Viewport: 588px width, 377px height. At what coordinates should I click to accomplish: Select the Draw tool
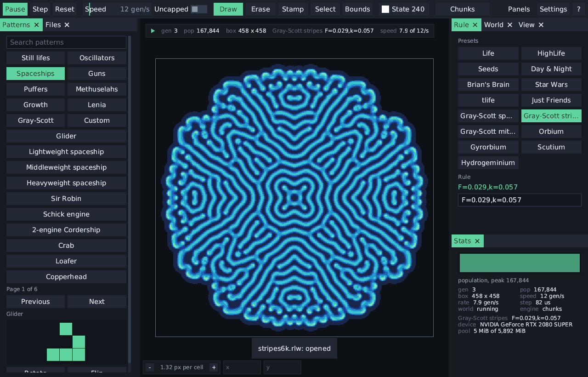[228, 9]
